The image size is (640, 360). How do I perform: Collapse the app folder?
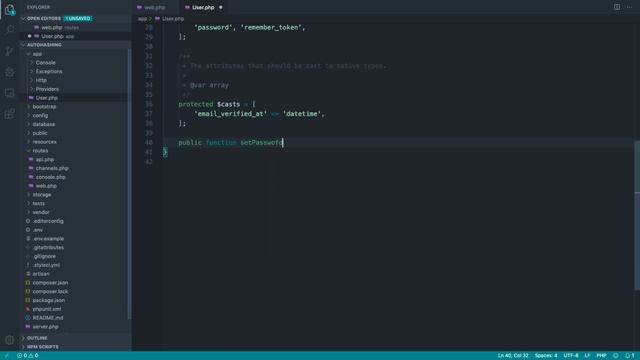tap(76, 54)
